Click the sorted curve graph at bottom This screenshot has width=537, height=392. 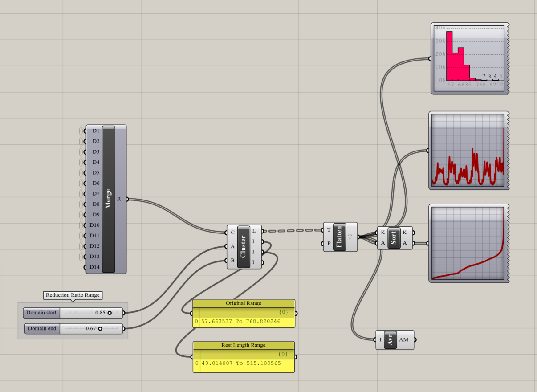(x=468, y=243)
